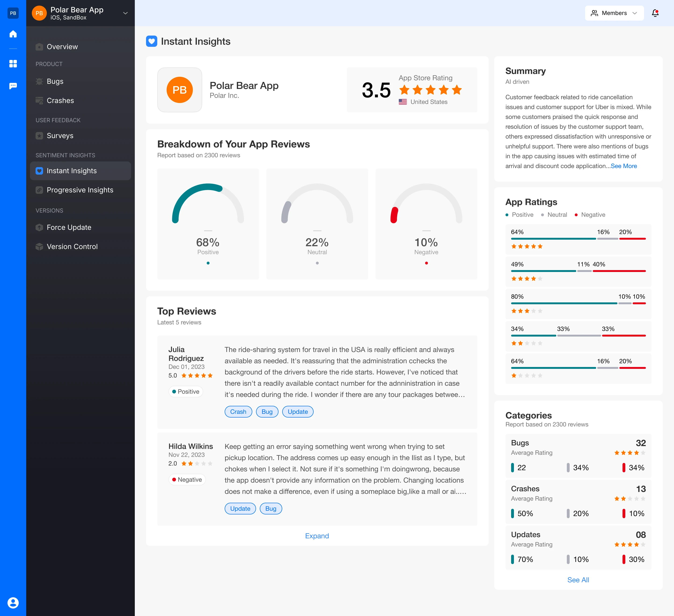This screenshot has height=616, width=674.
Task: Open the dashboard grid icon
Action: pyautogui.click(x=13, y=63)
